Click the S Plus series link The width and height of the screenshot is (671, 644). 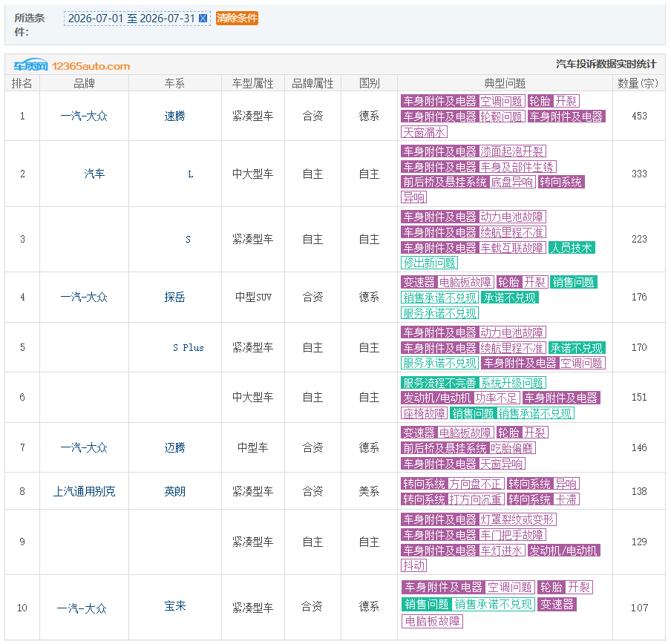(x=189, y=348)
